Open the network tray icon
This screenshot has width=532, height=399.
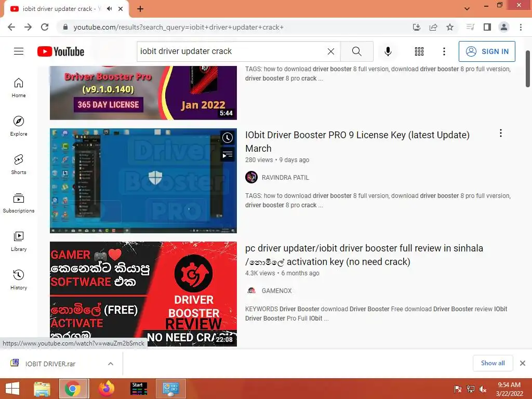pyautogui.click(x=471, y=389)
